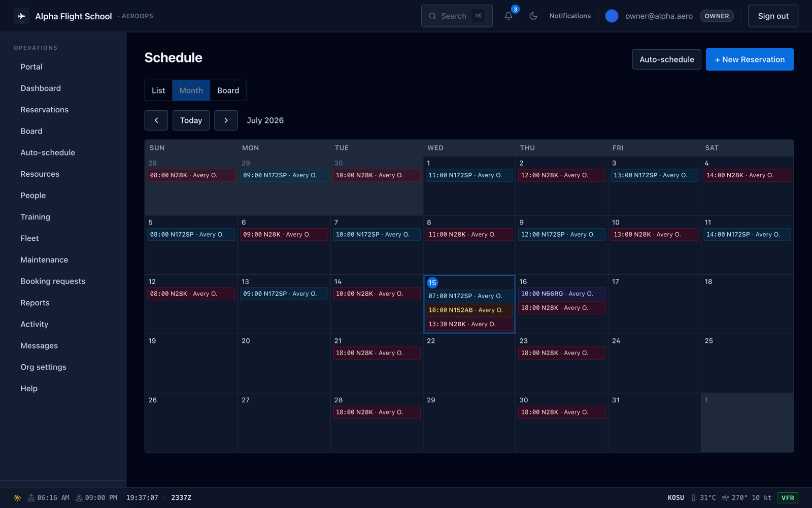Open 14:00 N172SP reservation on the 11th

click(x=747, y=234)
